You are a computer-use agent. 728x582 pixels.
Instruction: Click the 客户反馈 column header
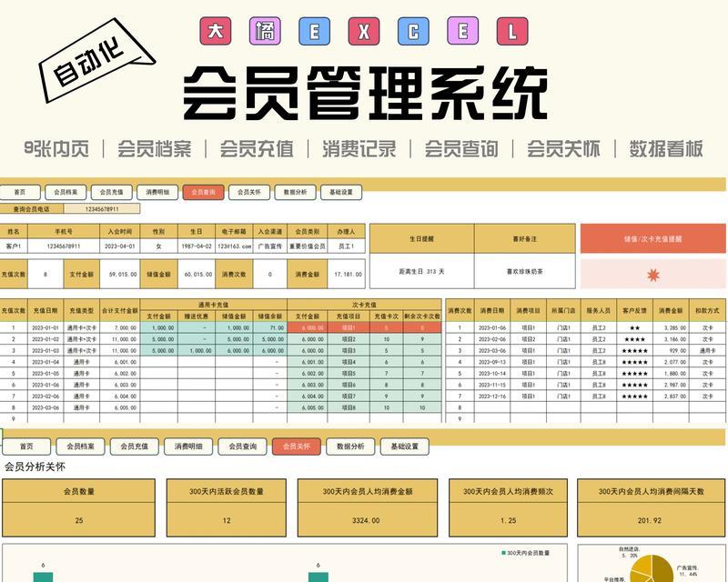click(x=634, y=310)
